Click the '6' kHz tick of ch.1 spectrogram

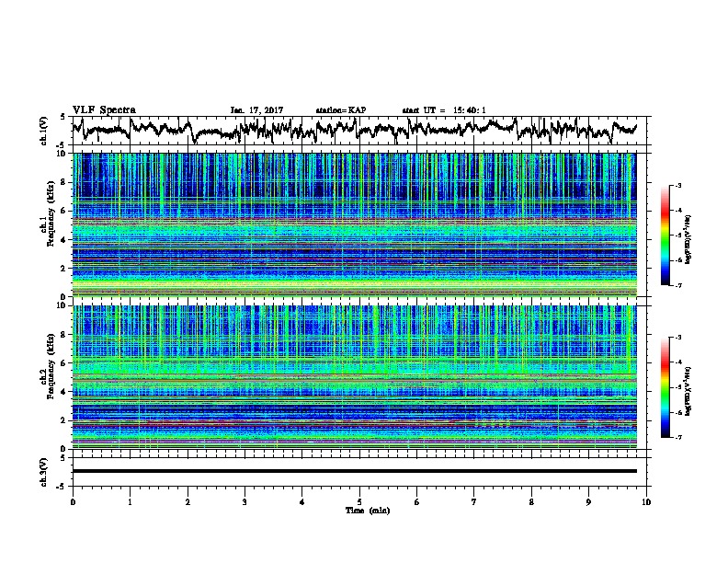pos(64,211)
